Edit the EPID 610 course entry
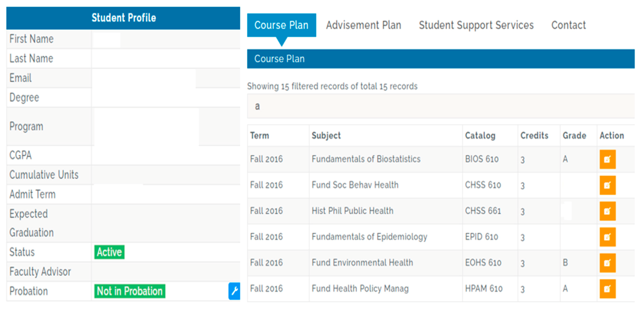This screenshot has width=644, height=310. tap(607, 237)
